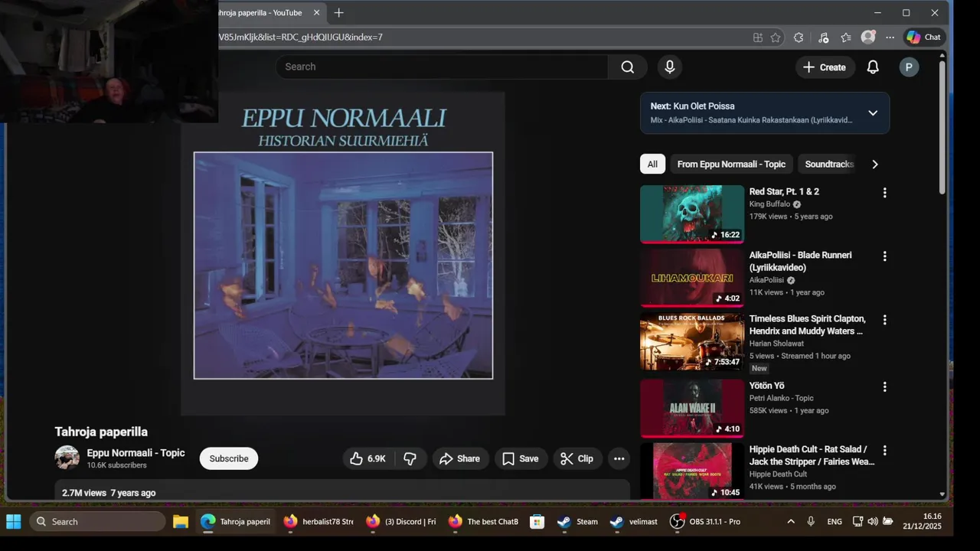The height and width of the screenshot is (551, 980).
Task: Switch to the herbalist78 Firefox window
Action: click(318, 522)
